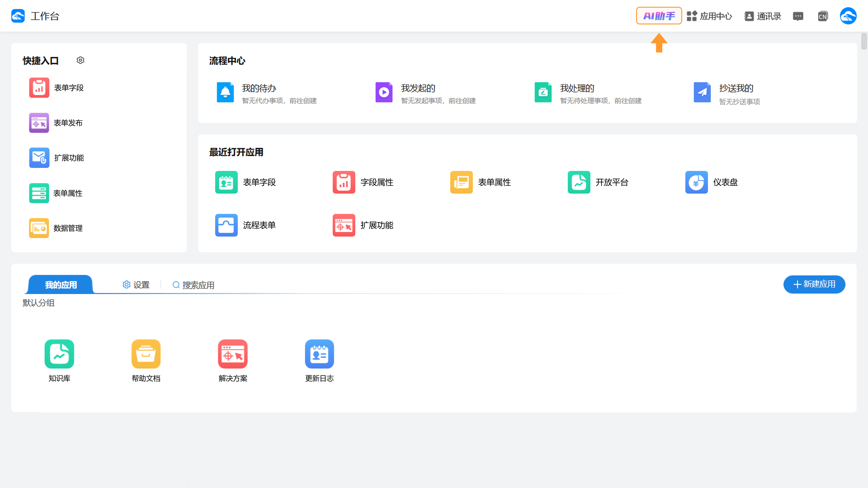868x488 pixels.
Task: Click the 默认分组 group label
Action: (x=38, y=303)
